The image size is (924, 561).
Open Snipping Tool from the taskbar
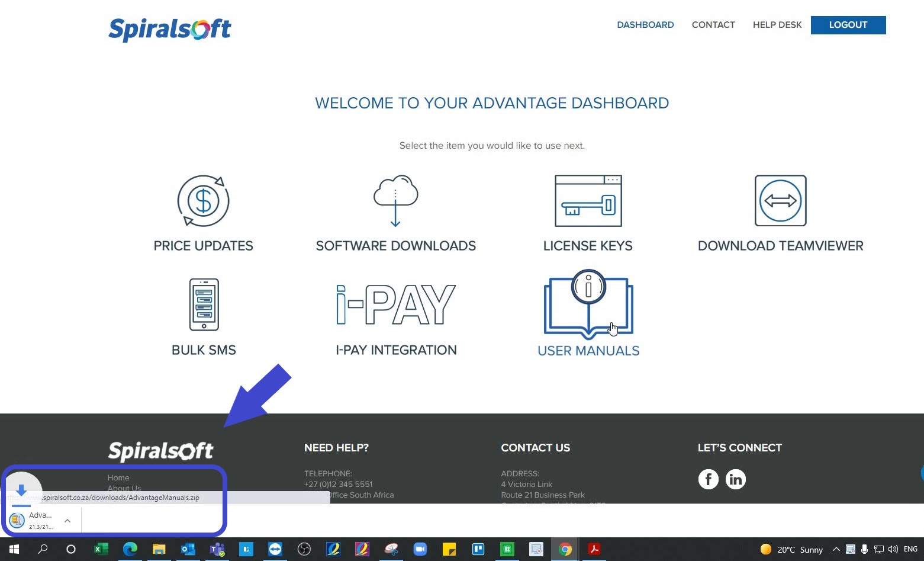[391, 549]
